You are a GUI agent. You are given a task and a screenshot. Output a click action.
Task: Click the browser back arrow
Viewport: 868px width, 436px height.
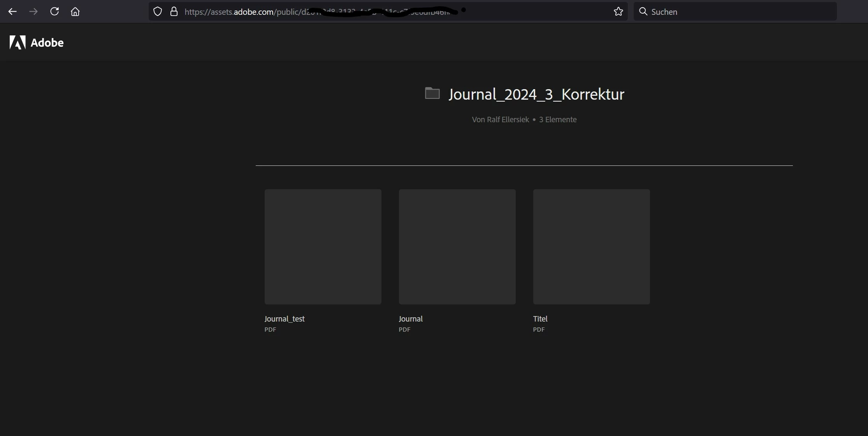pyautogui.click(x=12, y=12)
